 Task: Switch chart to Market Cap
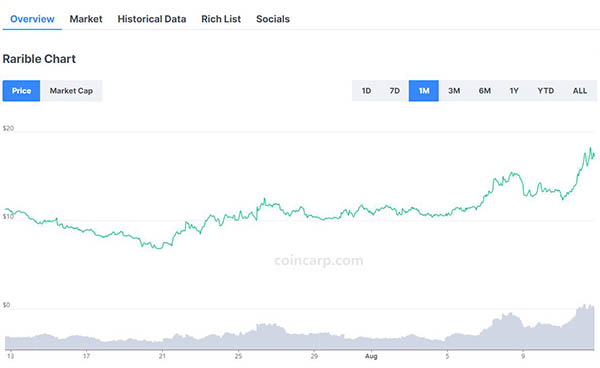coord(71,91)
